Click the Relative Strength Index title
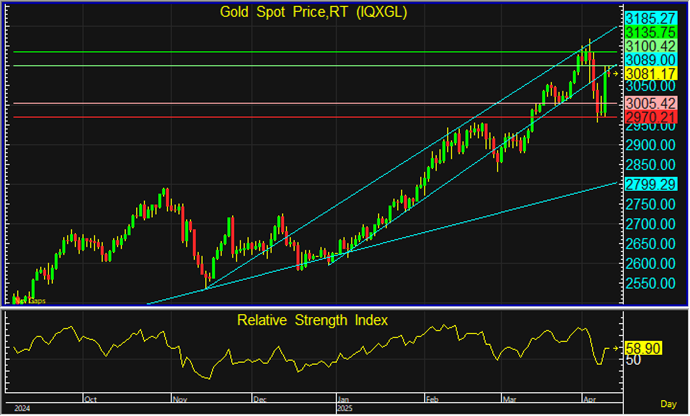The image size is (690, 416). coord(312,320)
